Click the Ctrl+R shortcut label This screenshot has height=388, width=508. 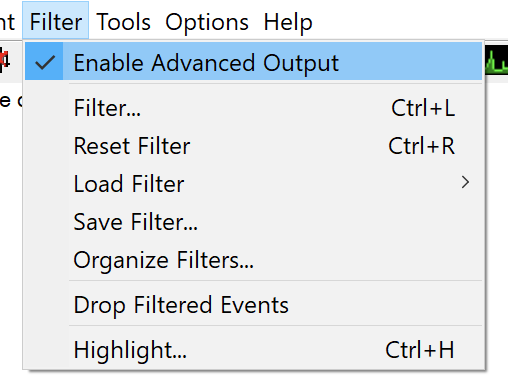(x=421, y=146)
